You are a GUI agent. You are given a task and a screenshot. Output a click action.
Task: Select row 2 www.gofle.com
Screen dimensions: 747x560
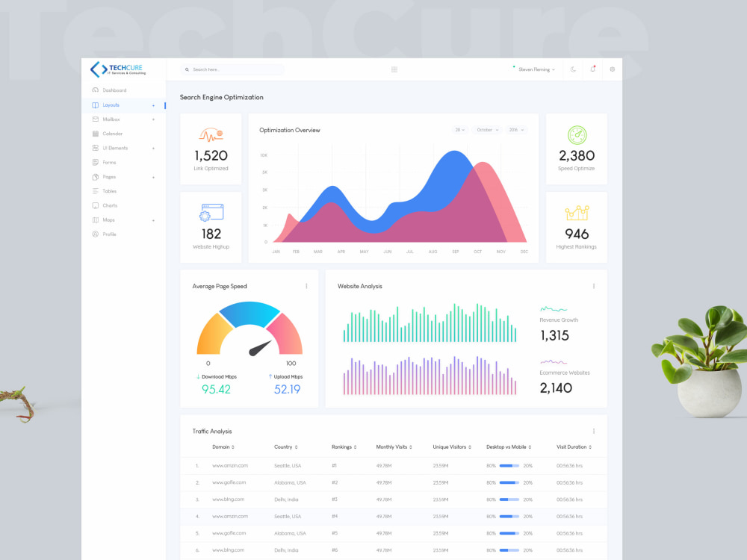pyautogui.click(x=394, y=482)
